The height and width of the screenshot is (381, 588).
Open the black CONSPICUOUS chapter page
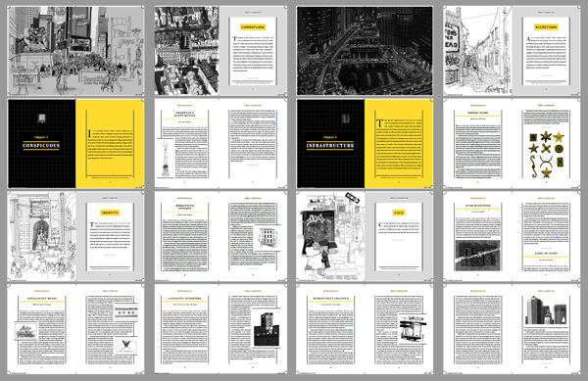[41, 143]
